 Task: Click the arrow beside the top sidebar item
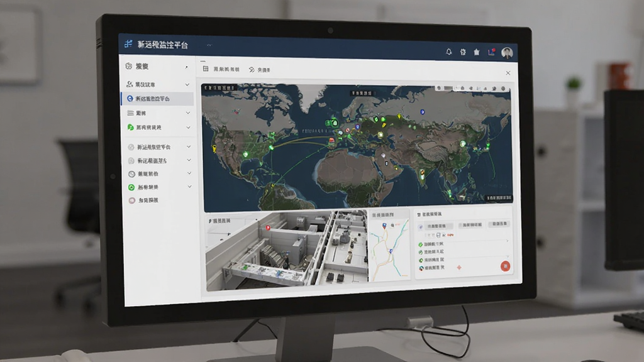[186, 67]
